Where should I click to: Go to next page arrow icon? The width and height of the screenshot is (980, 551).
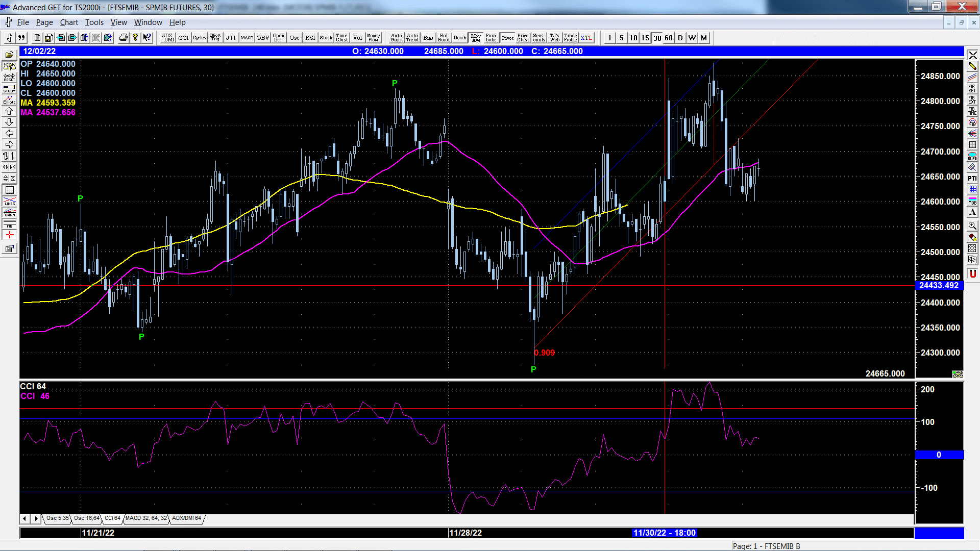pos(72,38)
